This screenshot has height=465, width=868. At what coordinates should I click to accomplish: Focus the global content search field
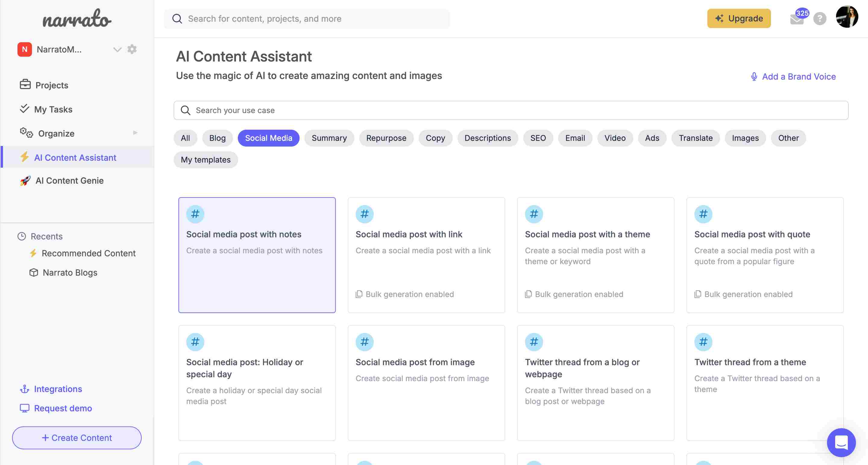[x=307, y=19]
